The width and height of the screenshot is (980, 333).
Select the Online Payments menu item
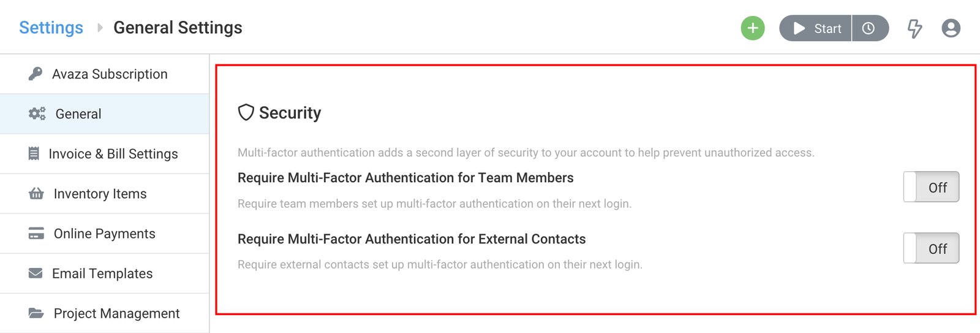click(x=105, y=234)
